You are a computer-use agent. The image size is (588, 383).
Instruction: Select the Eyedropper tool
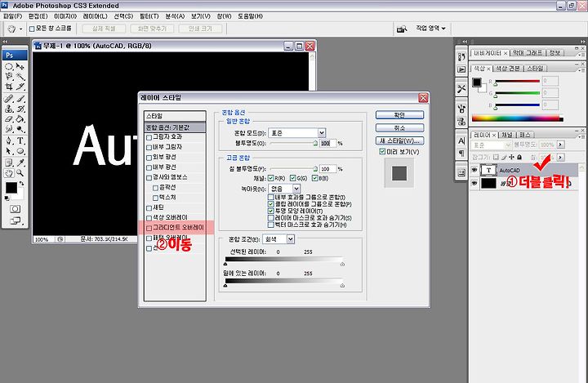20,163
